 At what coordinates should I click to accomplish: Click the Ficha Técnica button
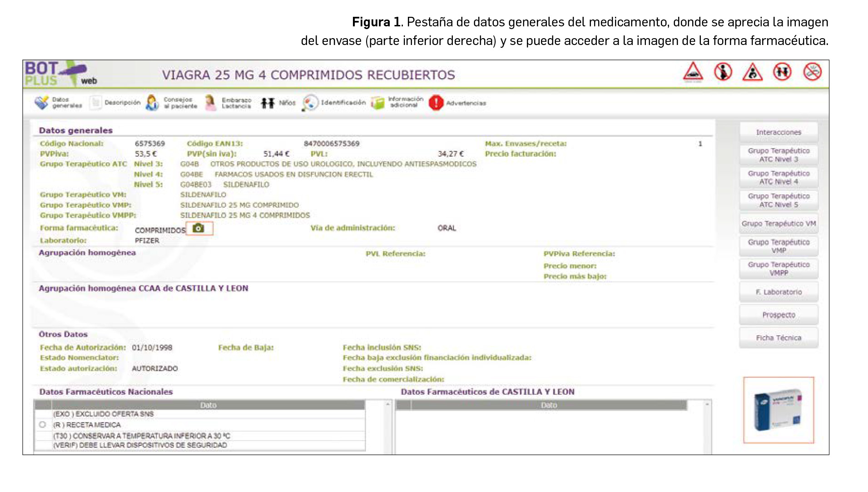click(x=778, y=338)
